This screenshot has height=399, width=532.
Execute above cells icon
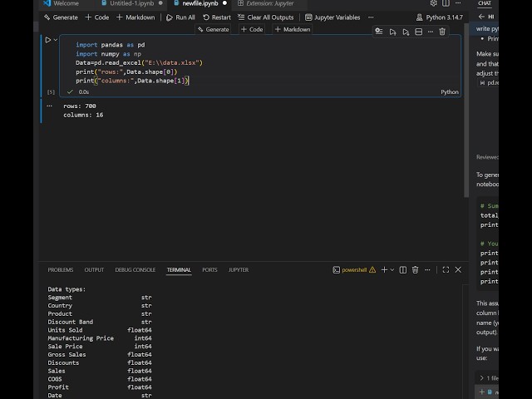(x=392, y=32)
